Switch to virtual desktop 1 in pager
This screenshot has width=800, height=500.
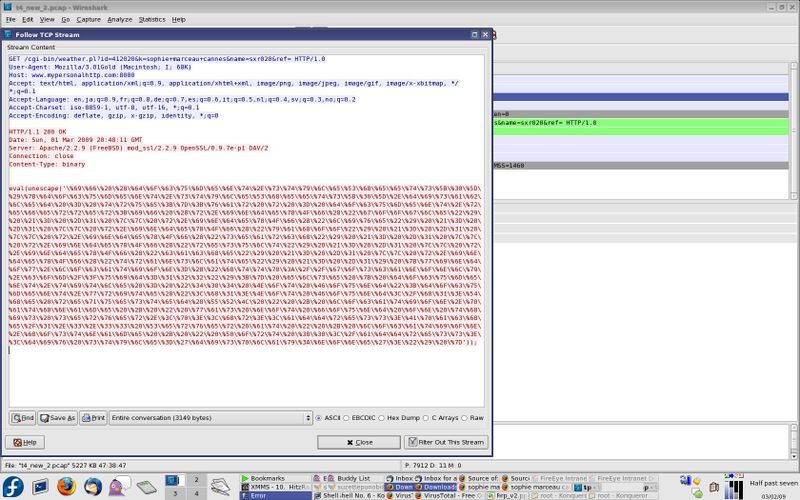pyautogui.click(x=174, y=480)
